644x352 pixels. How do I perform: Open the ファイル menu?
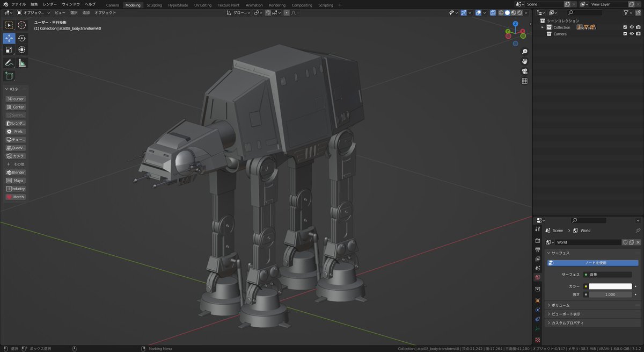point(18,4)
